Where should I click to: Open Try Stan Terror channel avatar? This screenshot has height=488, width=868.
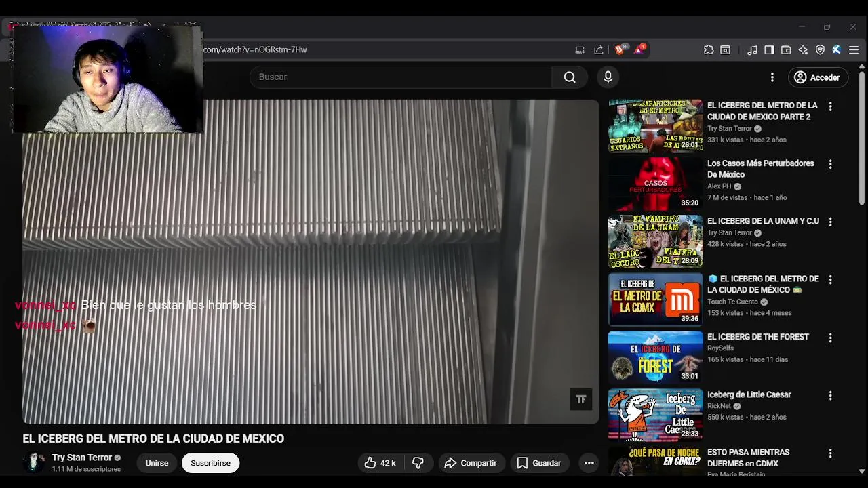34,462
